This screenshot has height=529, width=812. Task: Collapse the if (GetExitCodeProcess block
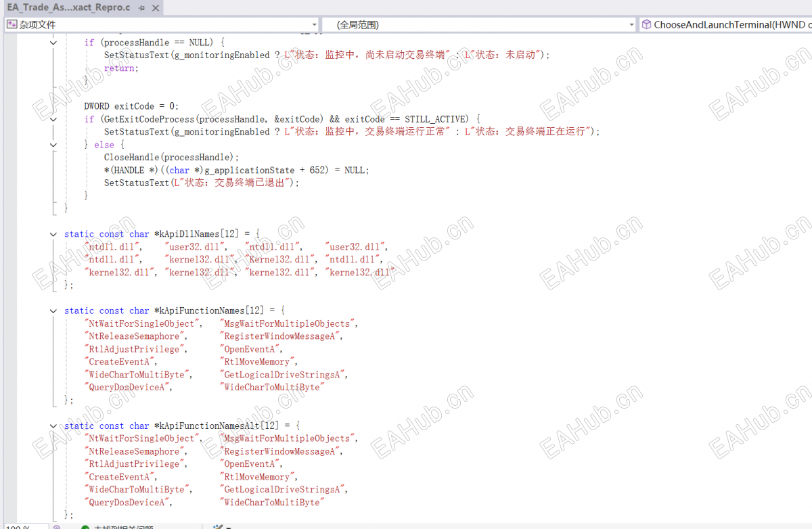pos(54,119)
